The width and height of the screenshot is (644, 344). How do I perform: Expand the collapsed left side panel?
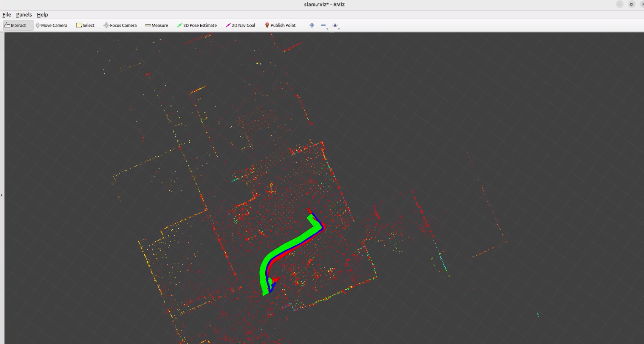coord(2,195)
